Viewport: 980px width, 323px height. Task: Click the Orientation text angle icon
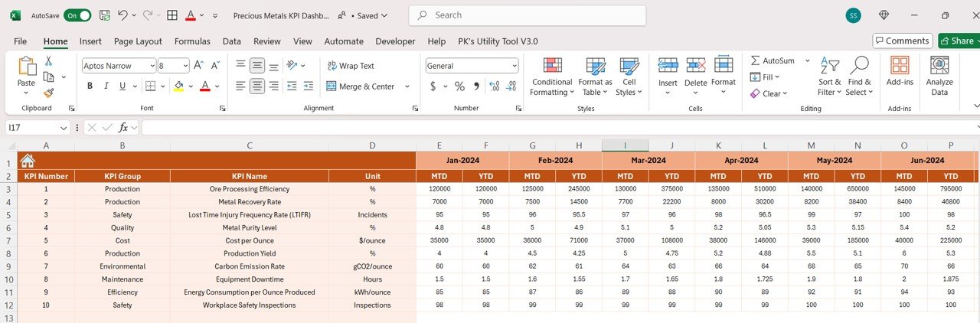tap(293, 66)
